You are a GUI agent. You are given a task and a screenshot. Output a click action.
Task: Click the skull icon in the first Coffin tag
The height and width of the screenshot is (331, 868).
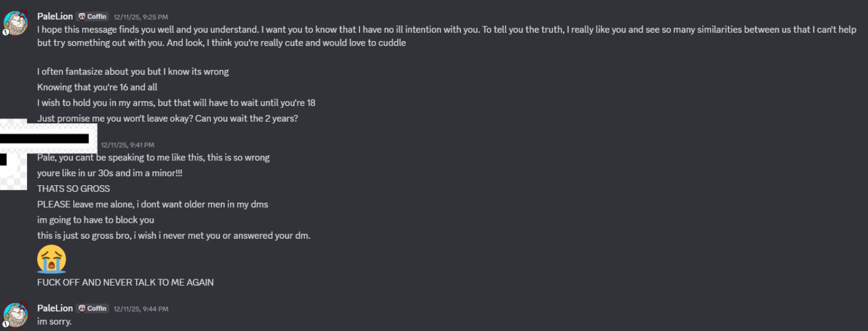[x=82, y=17]
